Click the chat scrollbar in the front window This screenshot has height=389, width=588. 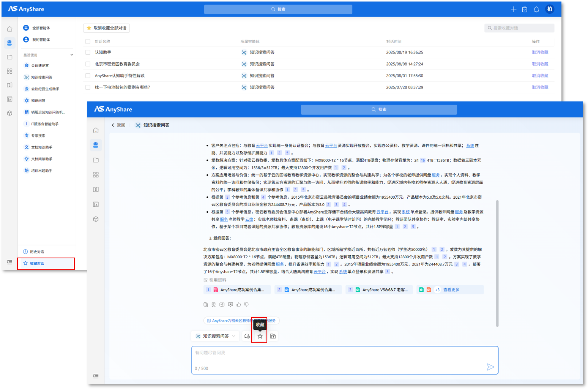(x=497, y=263)
